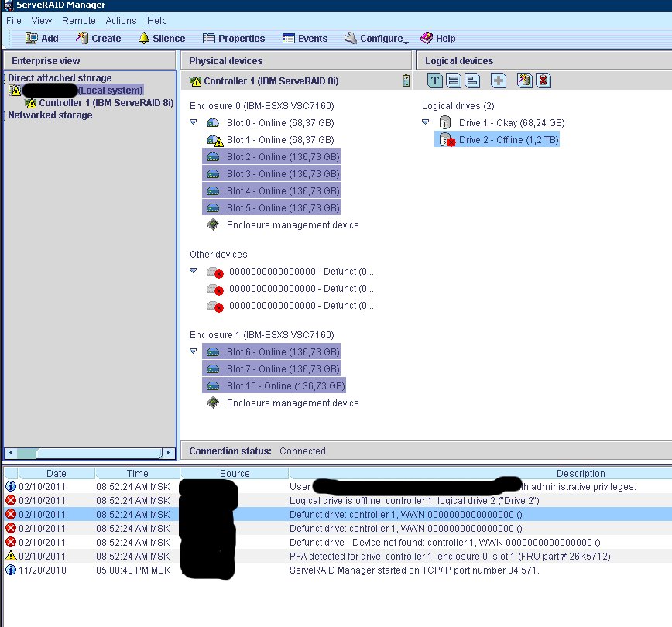This screenshot has width=672, height=627.
Task: Select Slot 3 - Online (136,73 GB)
Action: tap(271, 174)
